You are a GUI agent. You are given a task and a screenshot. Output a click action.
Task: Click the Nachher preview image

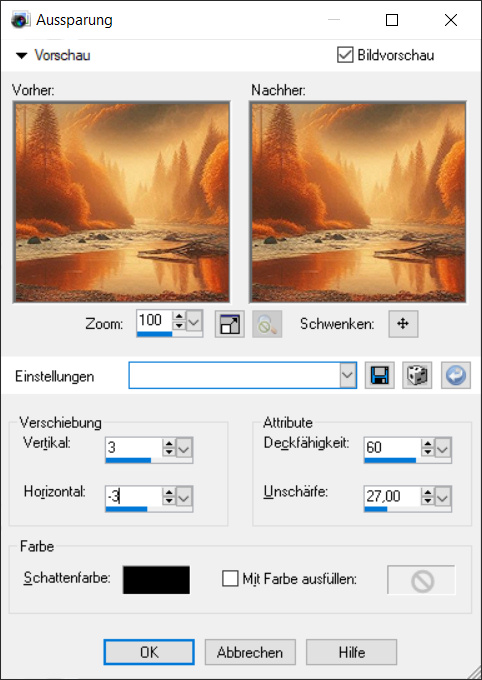point(357,202)
